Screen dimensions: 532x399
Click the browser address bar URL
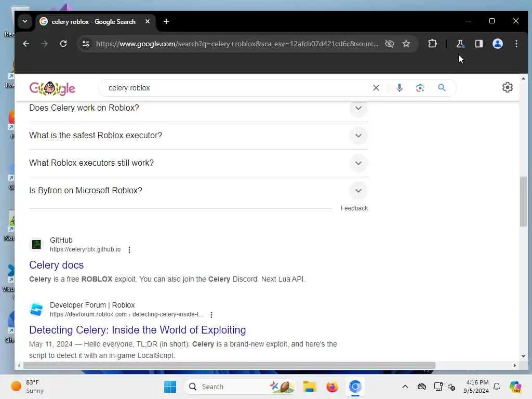237,44
